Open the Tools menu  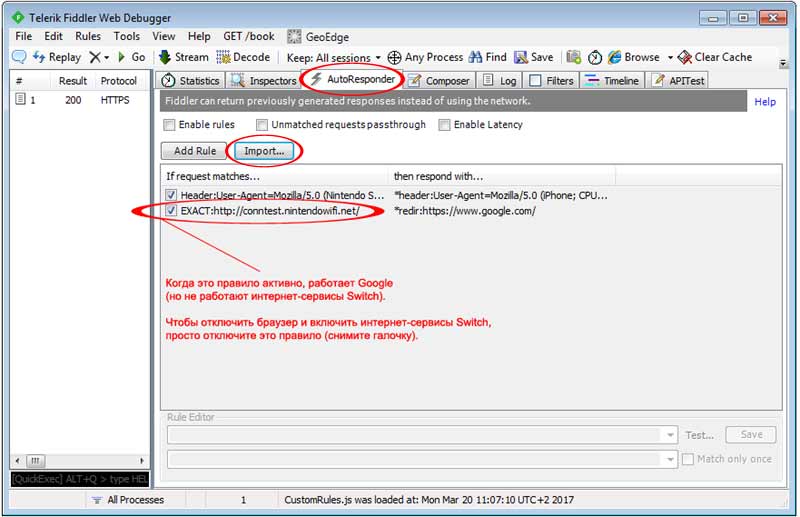pos(127,36)
